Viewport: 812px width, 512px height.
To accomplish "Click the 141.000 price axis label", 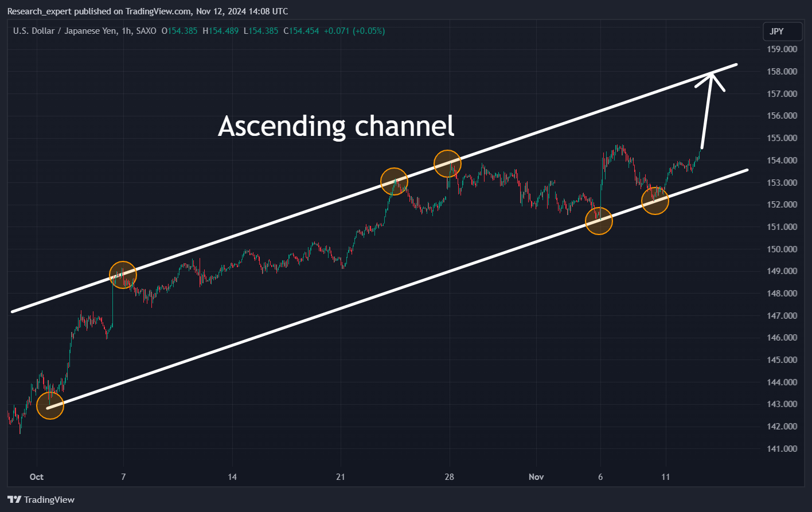I will (782, 449).
